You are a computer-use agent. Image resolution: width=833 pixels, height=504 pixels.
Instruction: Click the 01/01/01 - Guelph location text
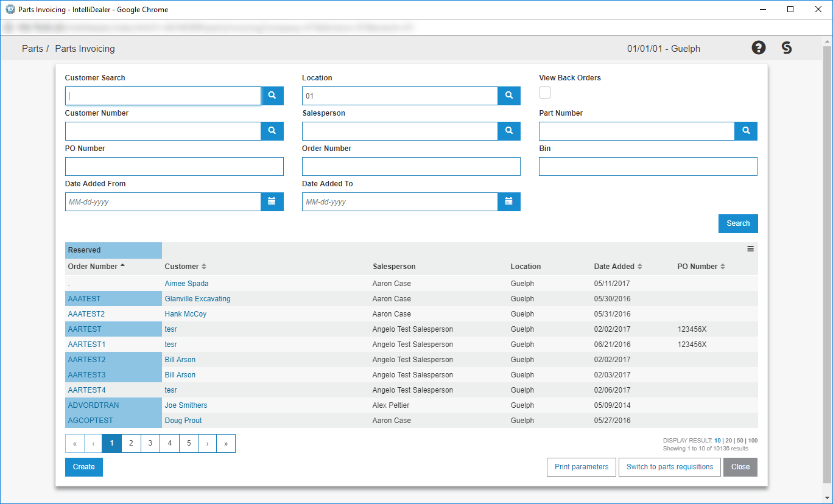pyautogui.click(x=664, y=49)
